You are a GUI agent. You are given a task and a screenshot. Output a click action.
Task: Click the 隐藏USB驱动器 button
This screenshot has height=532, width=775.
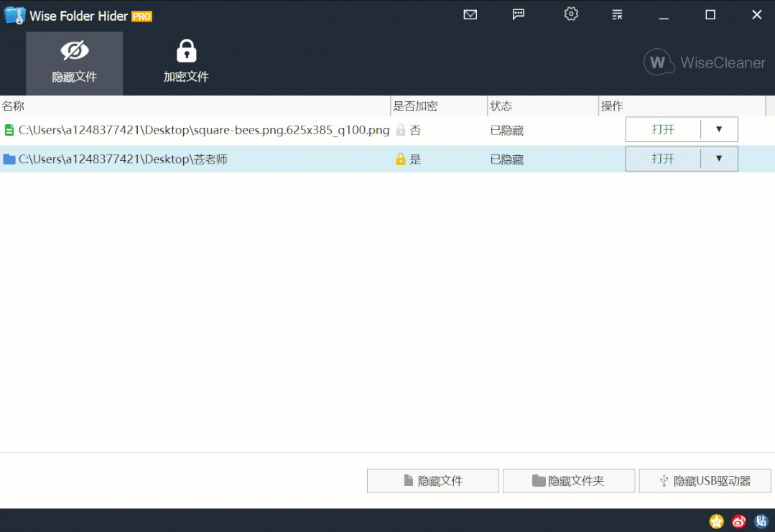(x=705, y=481)
